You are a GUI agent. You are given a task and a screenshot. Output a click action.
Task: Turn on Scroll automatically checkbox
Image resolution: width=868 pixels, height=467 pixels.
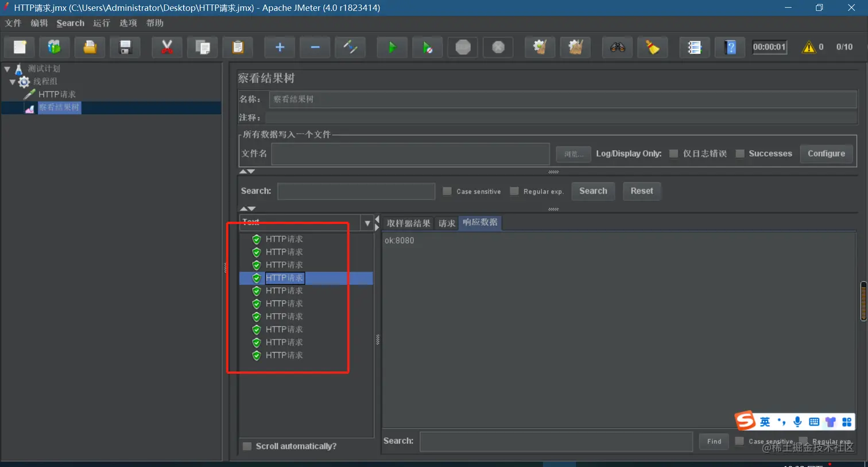point(247,446)
